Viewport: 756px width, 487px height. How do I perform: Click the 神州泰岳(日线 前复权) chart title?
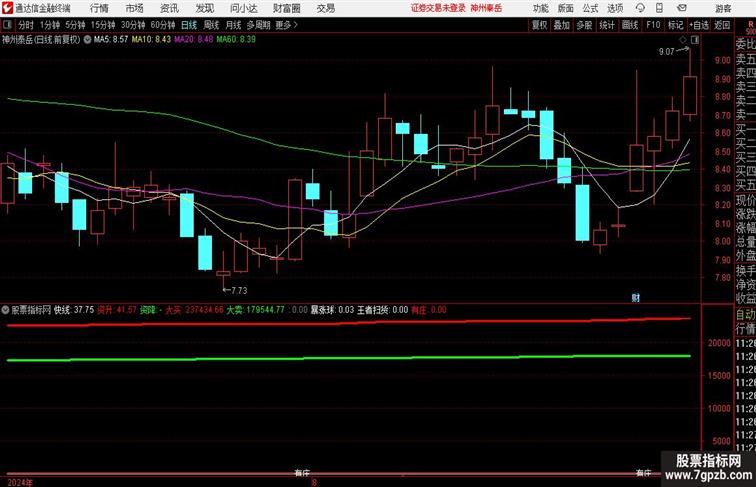pyautogui.click(x=41, y=40)
